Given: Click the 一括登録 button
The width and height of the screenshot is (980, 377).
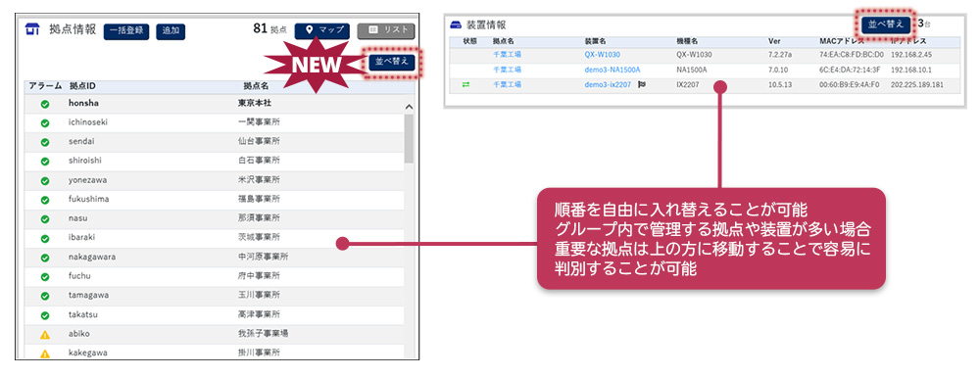Looking at the screenshot, I should [126, 31].
